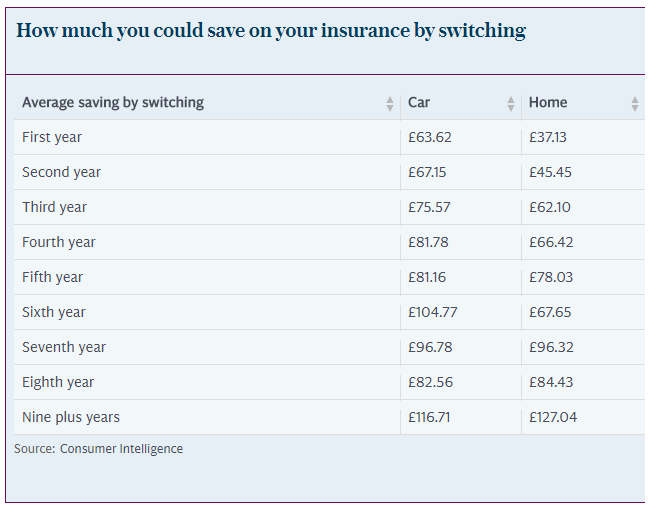
Task: Click the Sixth year car value £104.77
Action: pyautogui.click(x=432, y=312)
